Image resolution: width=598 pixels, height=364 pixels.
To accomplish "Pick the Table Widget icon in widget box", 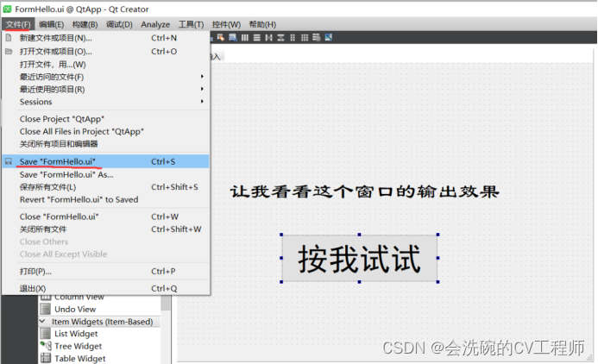I will click(x=46, y=358).
